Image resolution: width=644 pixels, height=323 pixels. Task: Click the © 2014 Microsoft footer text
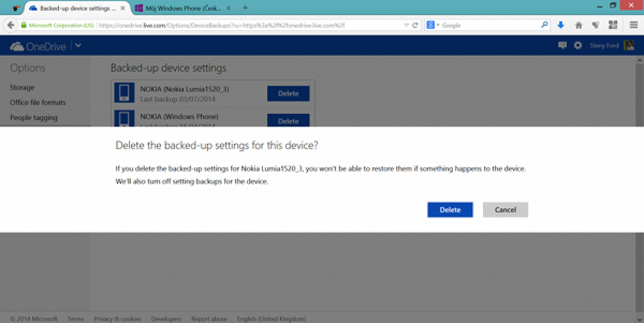click(x=34, y=319)
